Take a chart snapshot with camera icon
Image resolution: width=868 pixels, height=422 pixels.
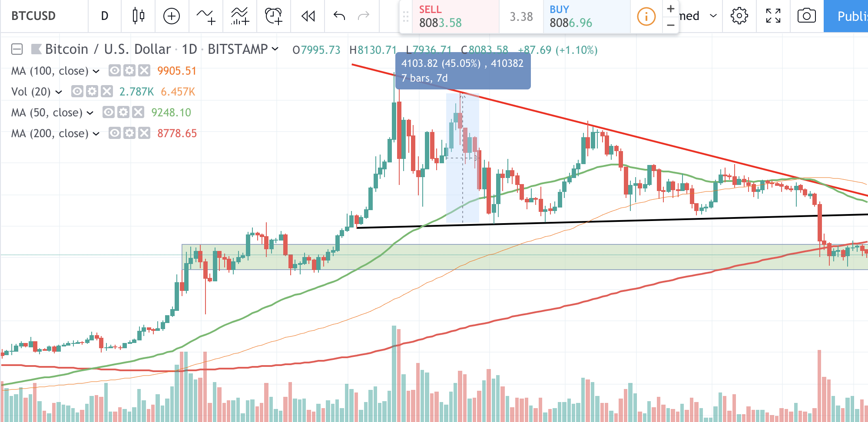point(807,16)
